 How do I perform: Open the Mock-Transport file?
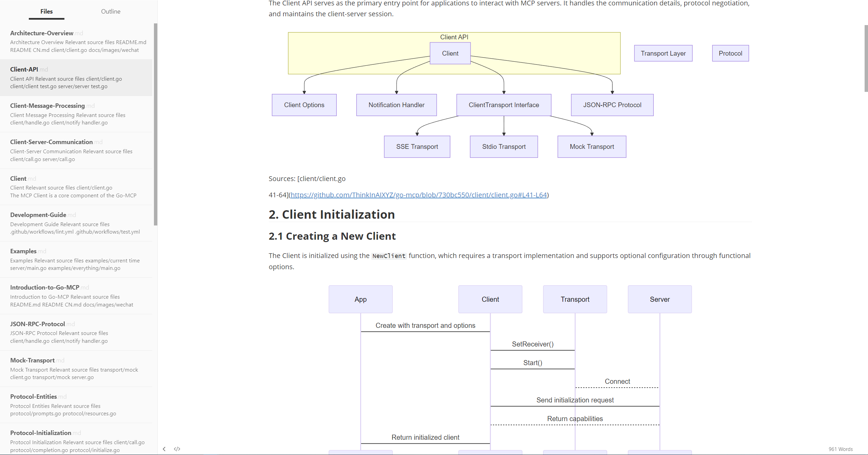click(76, 369)
